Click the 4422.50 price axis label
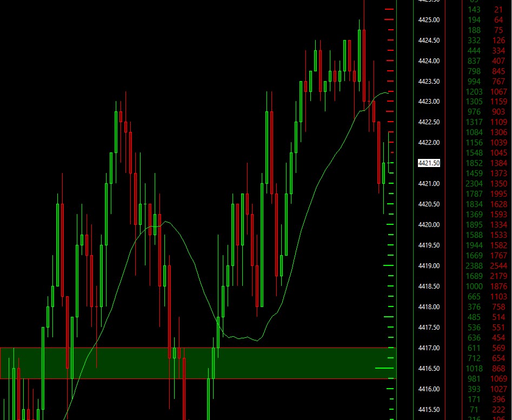Viewport: 512px width, 420px height. pyautogui.click(x=429, y=122)
